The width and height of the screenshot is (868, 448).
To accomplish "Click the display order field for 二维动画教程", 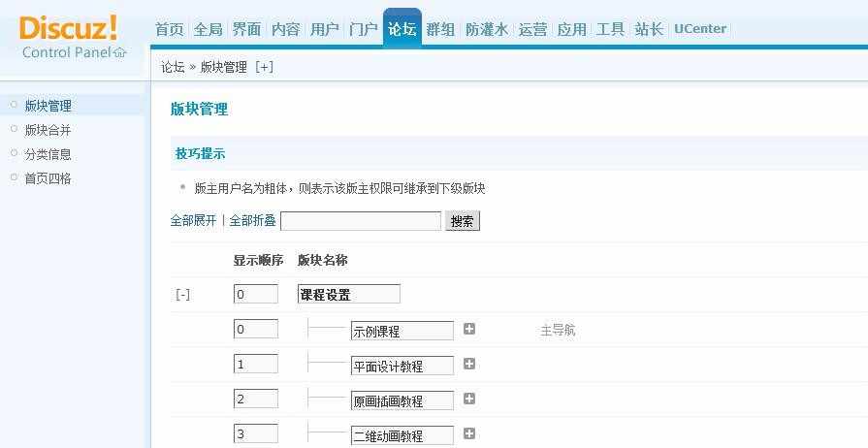I will pos(256,433).
